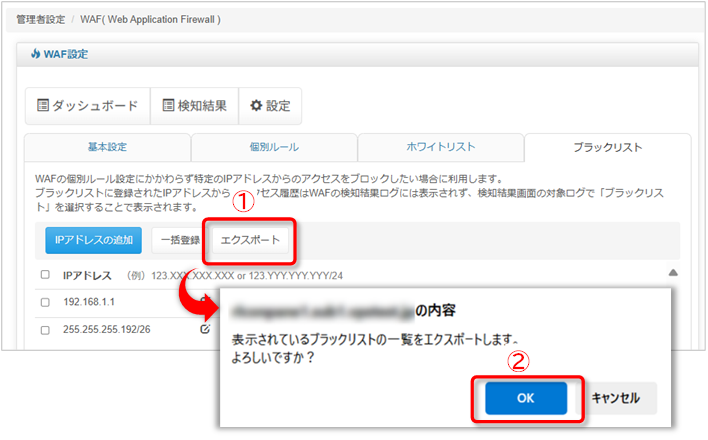Click キャンセル in the export dialog
The image size is (708, 440).
pos(615,398)
